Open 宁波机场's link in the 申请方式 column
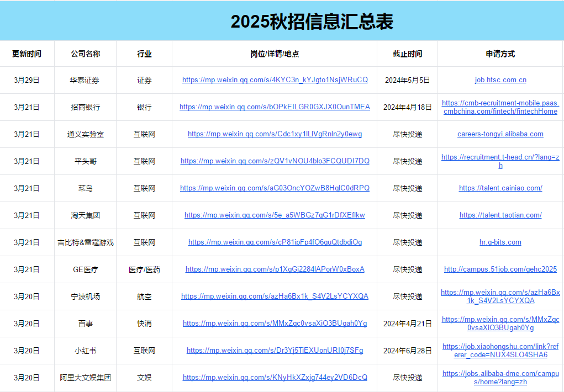The image size is (564, 392). pos(500,296)
